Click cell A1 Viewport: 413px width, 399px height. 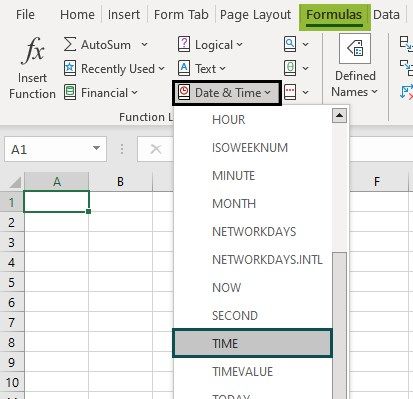click(56, 201)
